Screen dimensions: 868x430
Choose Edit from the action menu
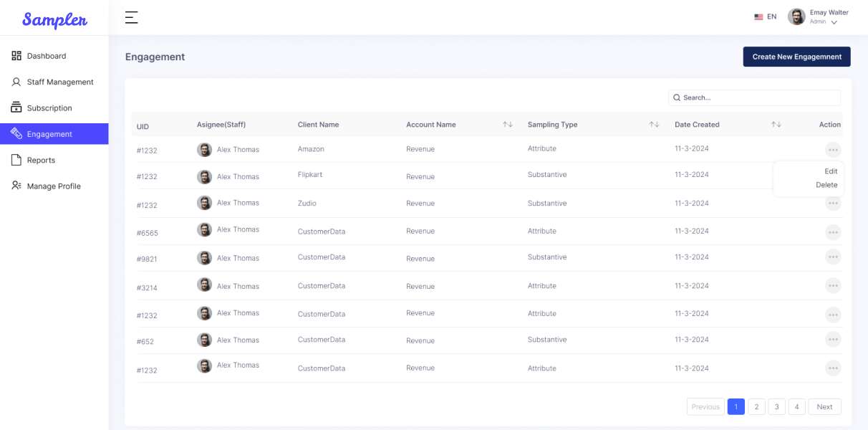coord(831,171)
